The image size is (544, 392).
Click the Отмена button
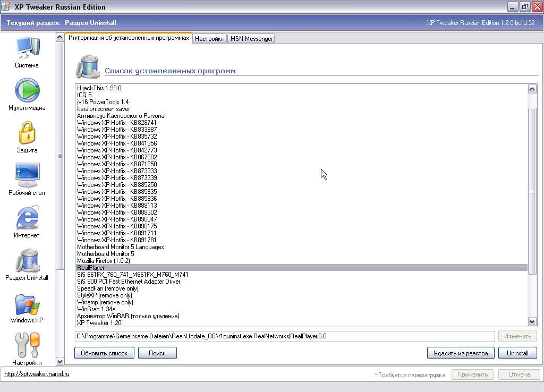519,374
